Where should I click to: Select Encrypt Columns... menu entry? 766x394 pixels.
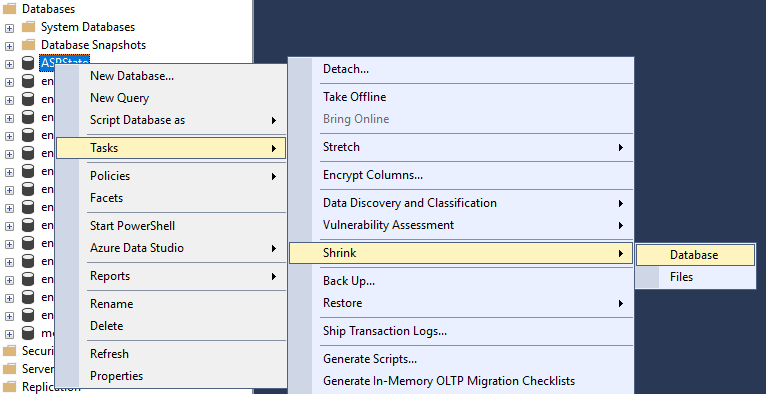coord(461,175)
